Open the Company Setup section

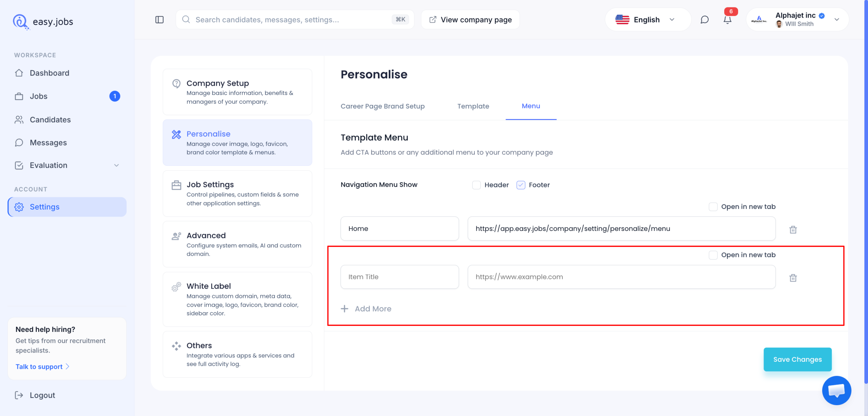237,92
